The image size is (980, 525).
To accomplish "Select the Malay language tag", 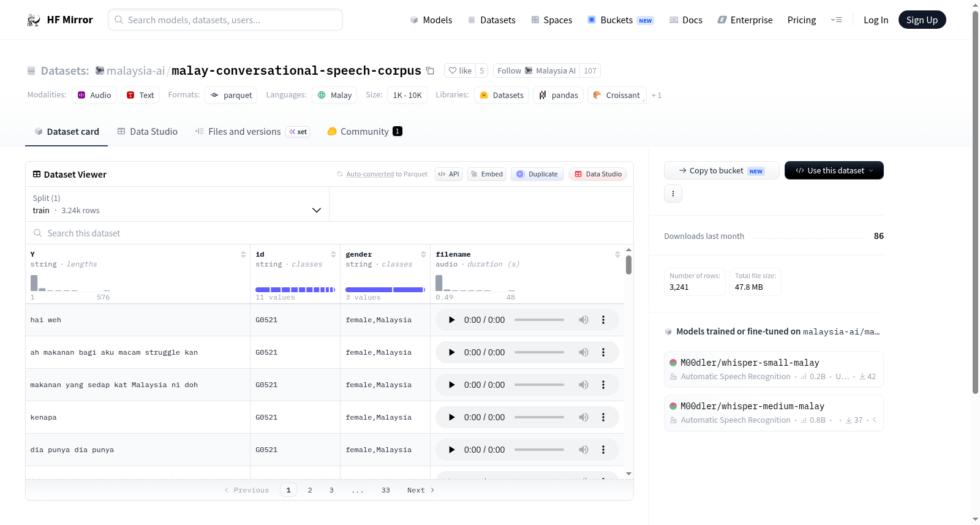I will point(334,95).
